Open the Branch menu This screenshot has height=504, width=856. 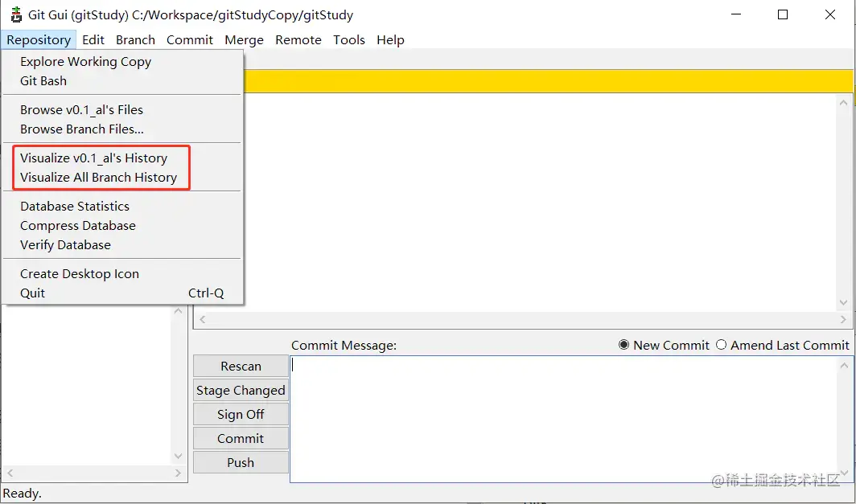tap(135, 40)
